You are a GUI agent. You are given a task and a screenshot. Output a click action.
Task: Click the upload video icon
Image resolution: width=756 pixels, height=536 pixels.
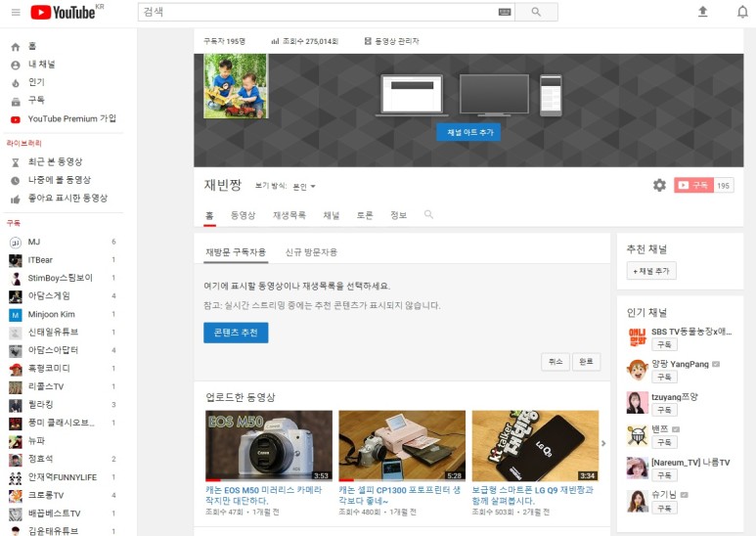(703, 12)
